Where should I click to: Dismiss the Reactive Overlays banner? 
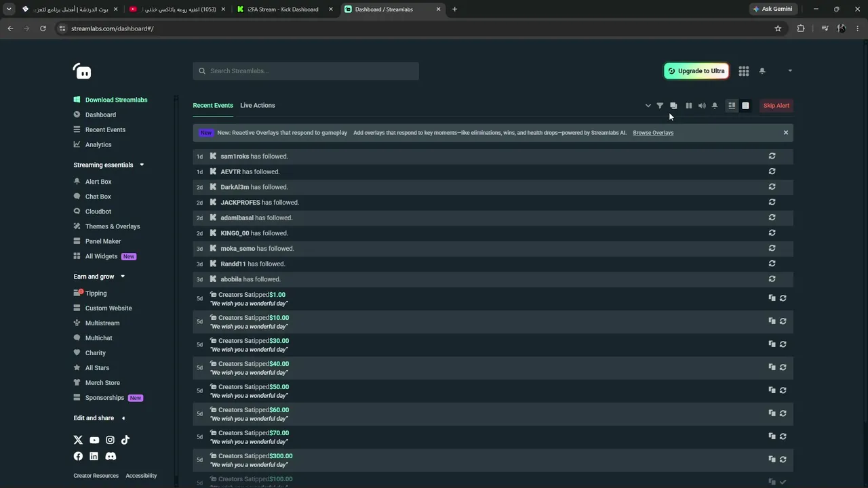[x=786, y=133]
